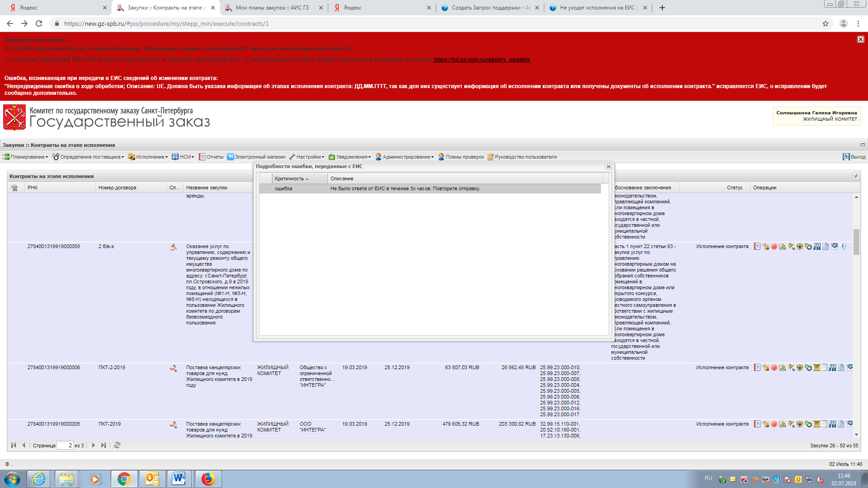Click the page number input field
The height and width of the screenshot is (488, 868).
65,446
